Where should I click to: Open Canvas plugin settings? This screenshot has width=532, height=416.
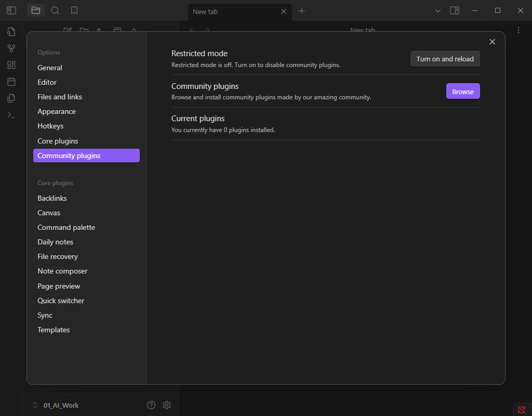pos(86,213)
